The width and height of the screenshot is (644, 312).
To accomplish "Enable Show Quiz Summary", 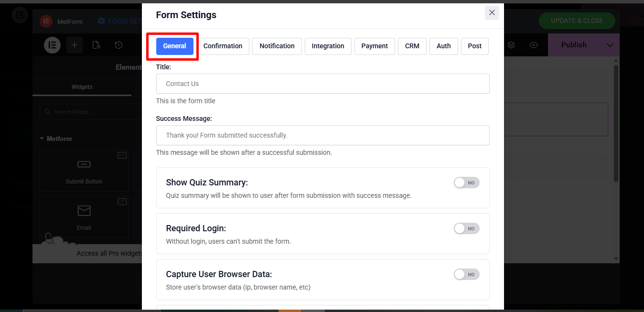I will pyautogui.click(x=466, y=182).
